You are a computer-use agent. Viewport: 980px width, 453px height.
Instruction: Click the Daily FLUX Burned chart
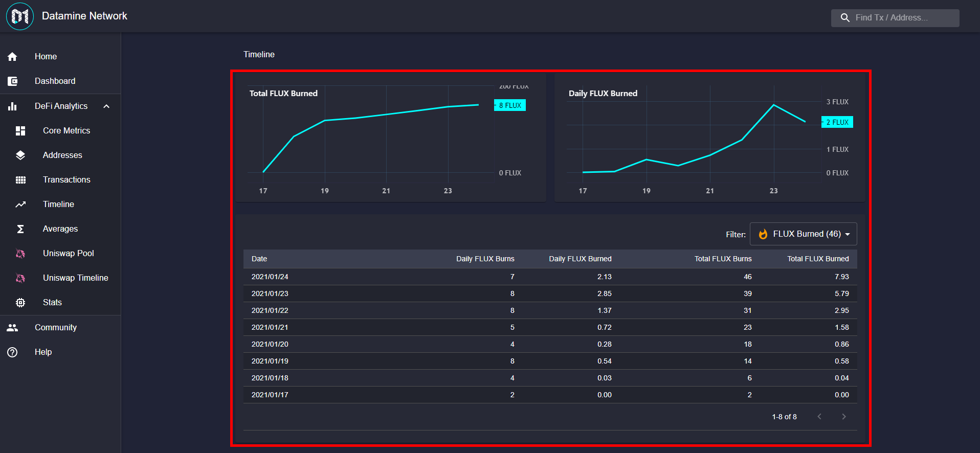[710, 138]
